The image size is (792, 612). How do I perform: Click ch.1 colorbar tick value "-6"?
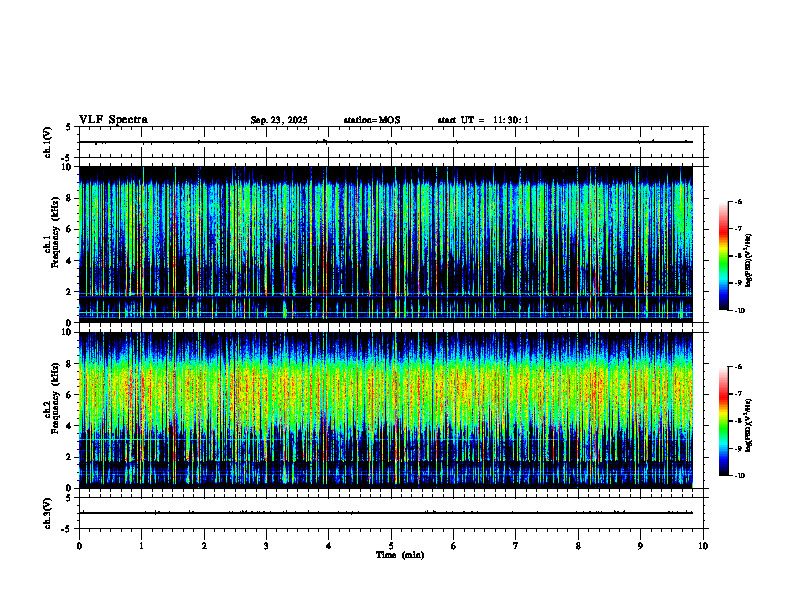click(x=738, y=202)
